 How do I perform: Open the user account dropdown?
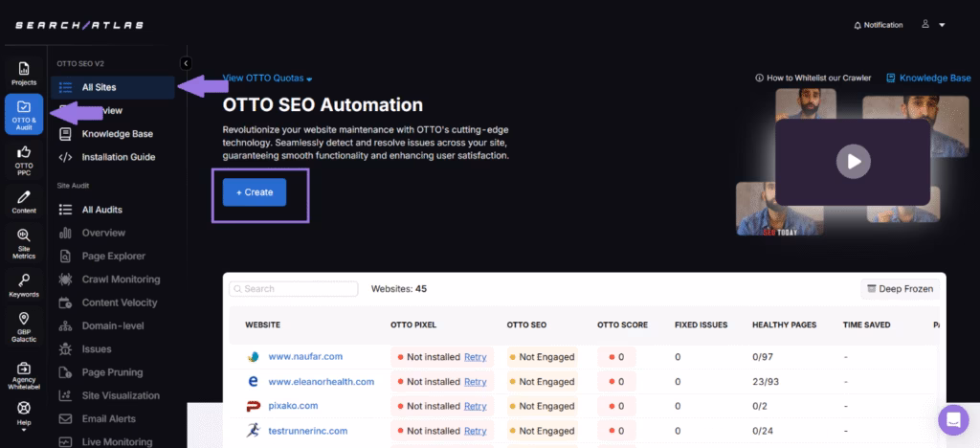tap(934, 25)
